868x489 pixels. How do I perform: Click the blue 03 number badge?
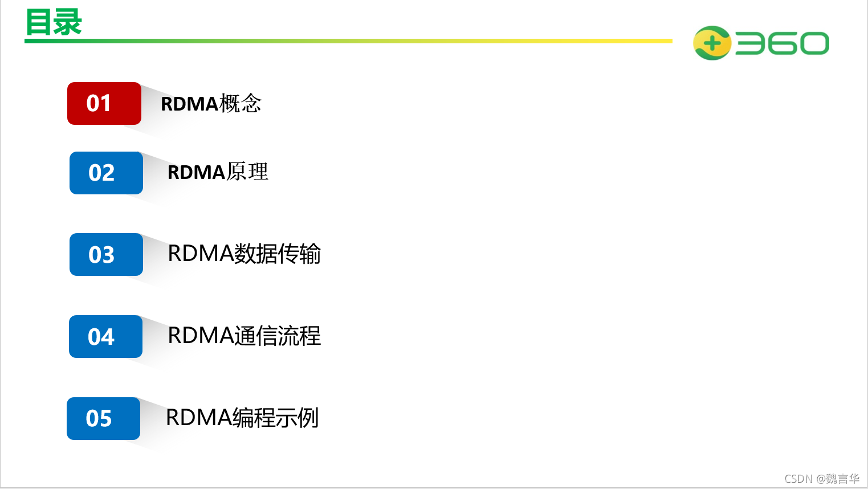coord(106,255)
